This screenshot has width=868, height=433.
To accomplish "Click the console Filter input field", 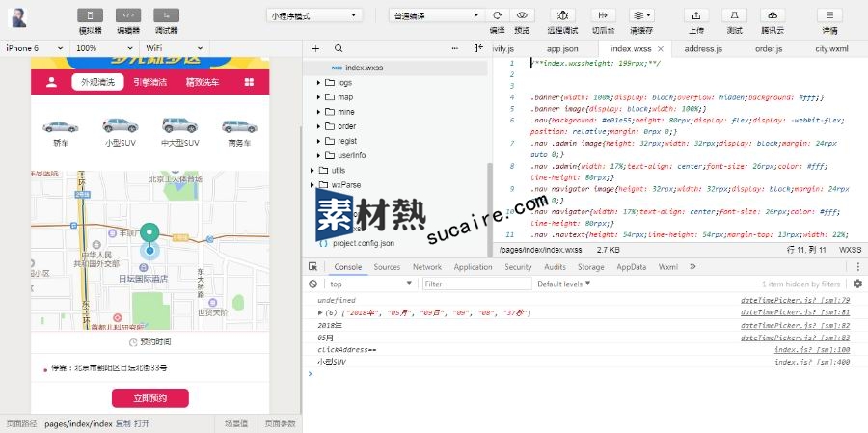I will pos(476,284).
